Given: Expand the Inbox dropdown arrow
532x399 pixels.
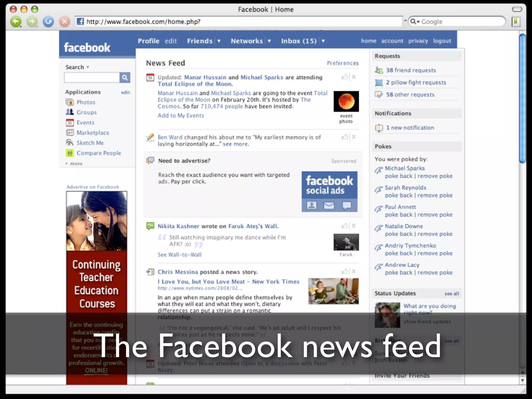Looking at the screenshot, I should click(323, 41).
